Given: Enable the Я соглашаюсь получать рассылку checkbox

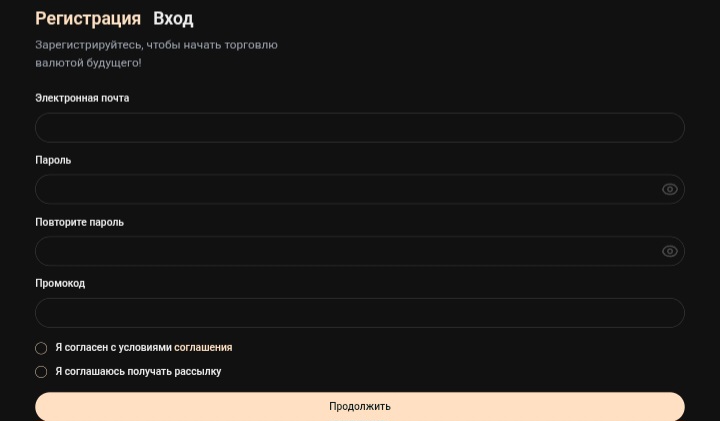Looking at the screenshot, I should 41,372.
